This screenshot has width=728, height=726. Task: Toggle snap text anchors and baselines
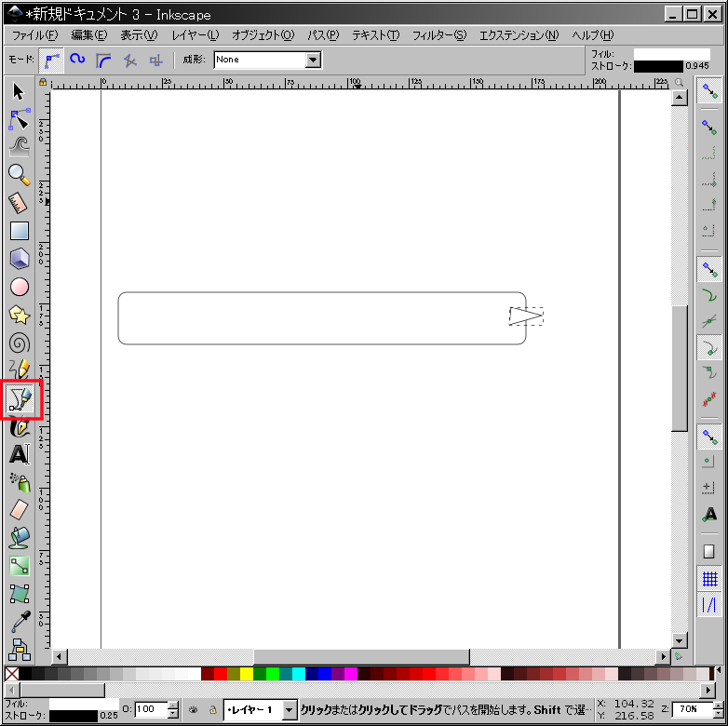point(709,514)
